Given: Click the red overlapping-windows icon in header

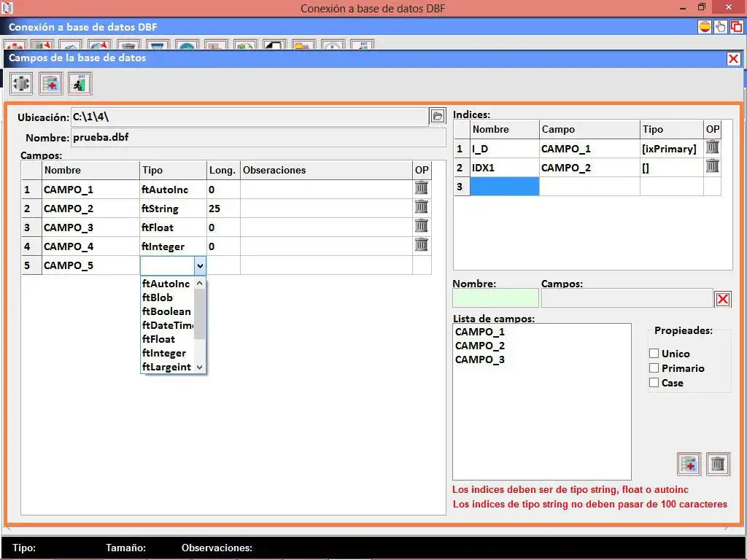Looking at the screenshot, I should point(736,27).
